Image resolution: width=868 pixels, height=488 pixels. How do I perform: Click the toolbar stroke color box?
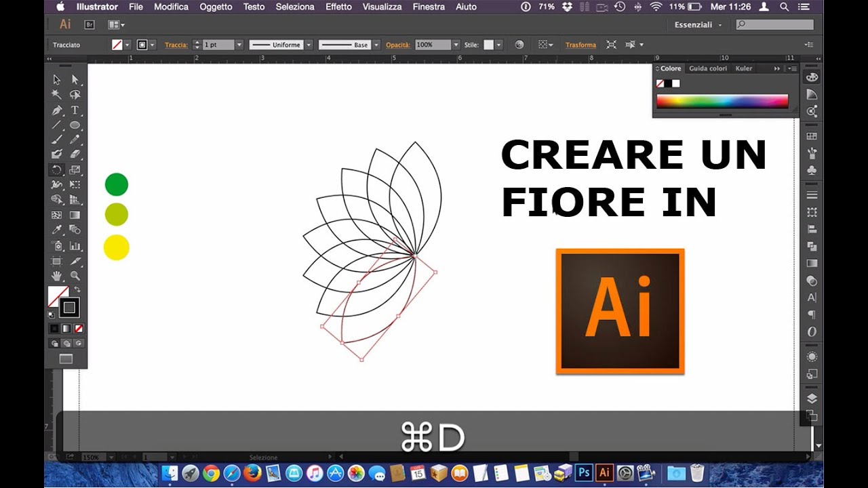(x=68, y=308)
